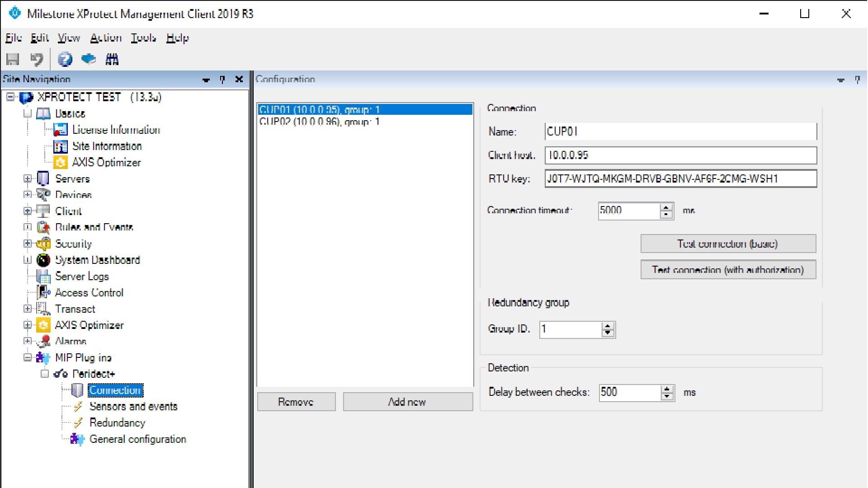Click the Client host input field
The width and height of the screenshot is (868, 488).
[681, 155]
